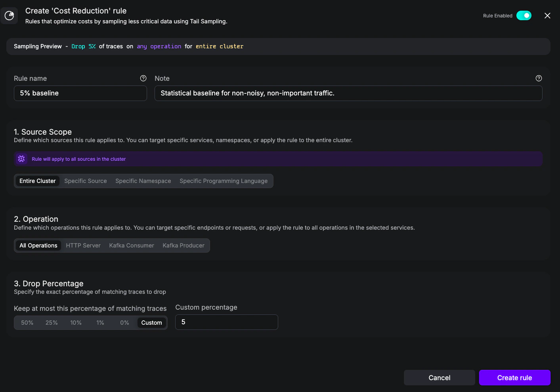Set keep percentage to 50%
This screenshot has height=392, width=560.
coord(27,323)
